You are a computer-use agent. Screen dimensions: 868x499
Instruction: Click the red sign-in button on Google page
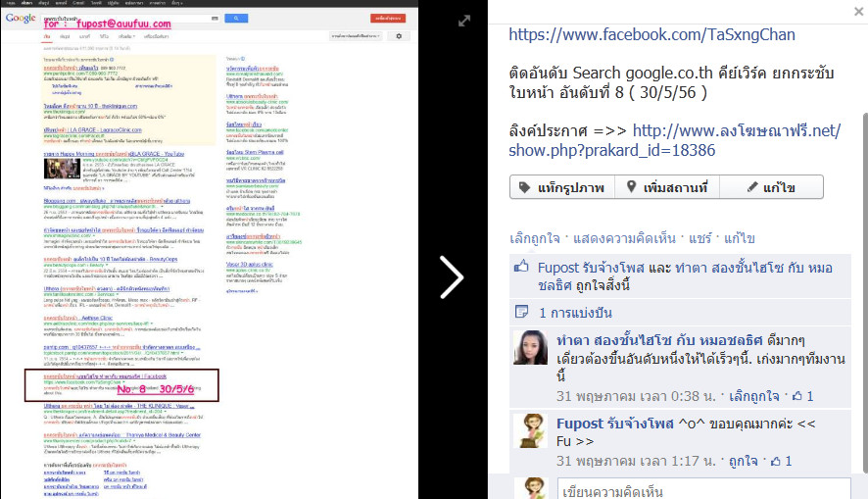click(388, 19)
